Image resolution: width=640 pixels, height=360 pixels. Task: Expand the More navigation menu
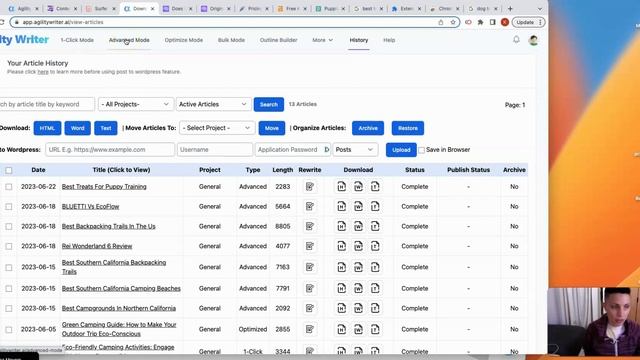pyautogui.click(x=322, y=40)
